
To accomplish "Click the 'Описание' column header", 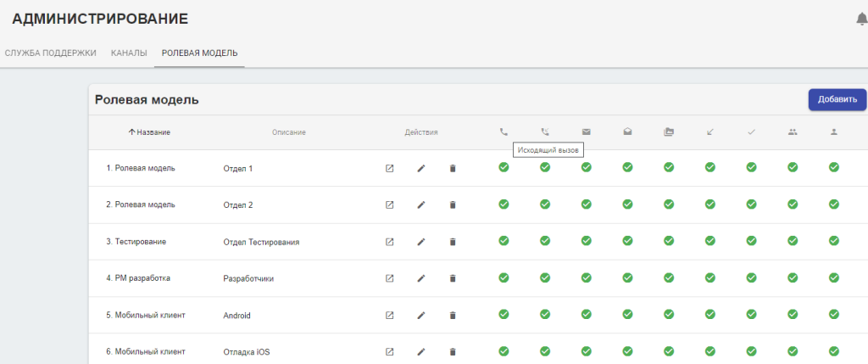I will tap(288, 132).
